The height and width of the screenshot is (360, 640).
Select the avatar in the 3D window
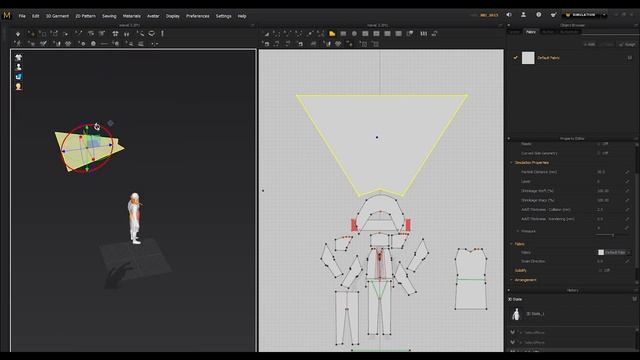click(135, 218)
